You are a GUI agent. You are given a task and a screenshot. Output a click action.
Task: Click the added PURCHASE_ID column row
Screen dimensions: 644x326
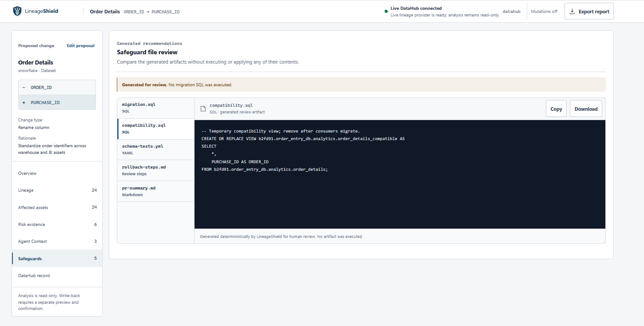[57, 102]
